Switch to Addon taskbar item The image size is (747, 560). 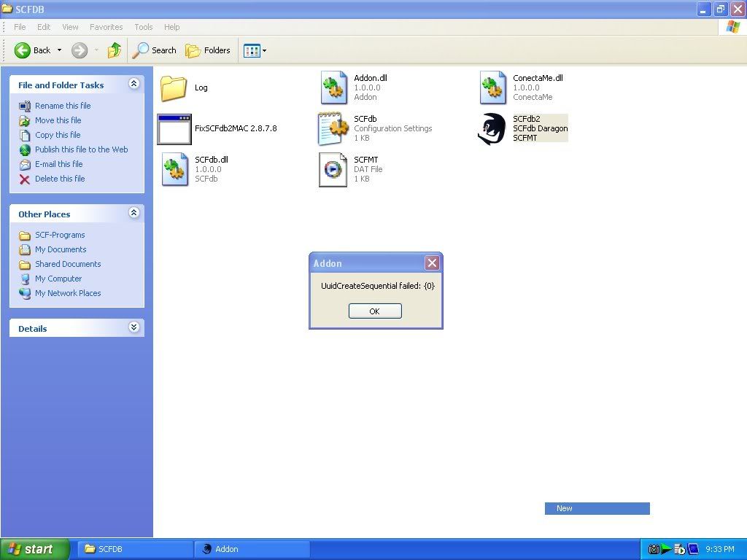tap(252, 549)
